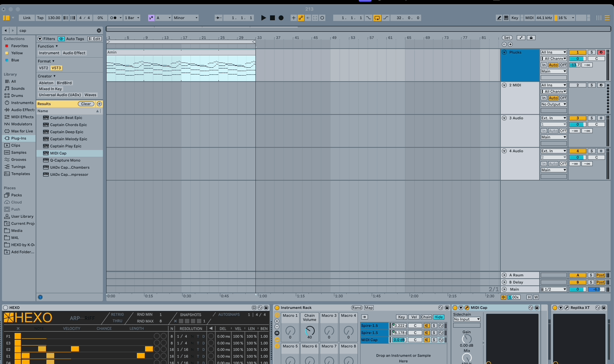Click the Tap tempo button
The image size is (614, 364).
[40, 18]
